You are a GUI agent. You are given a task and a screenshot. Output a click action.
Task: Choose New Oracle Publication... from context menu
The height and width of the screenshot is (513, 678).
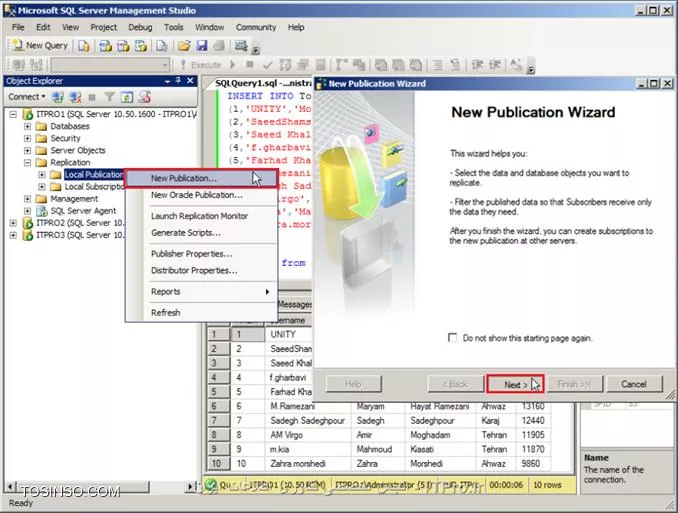tap(201, 195)
